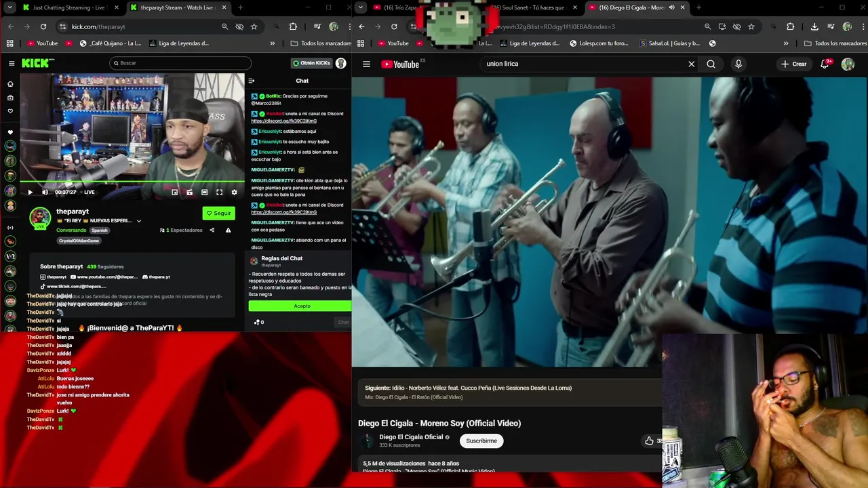This screenshot has height=488, width=868.
Task: Open YouTube account avatar menu
Action: pyautogui.click(x=848, y=64)
